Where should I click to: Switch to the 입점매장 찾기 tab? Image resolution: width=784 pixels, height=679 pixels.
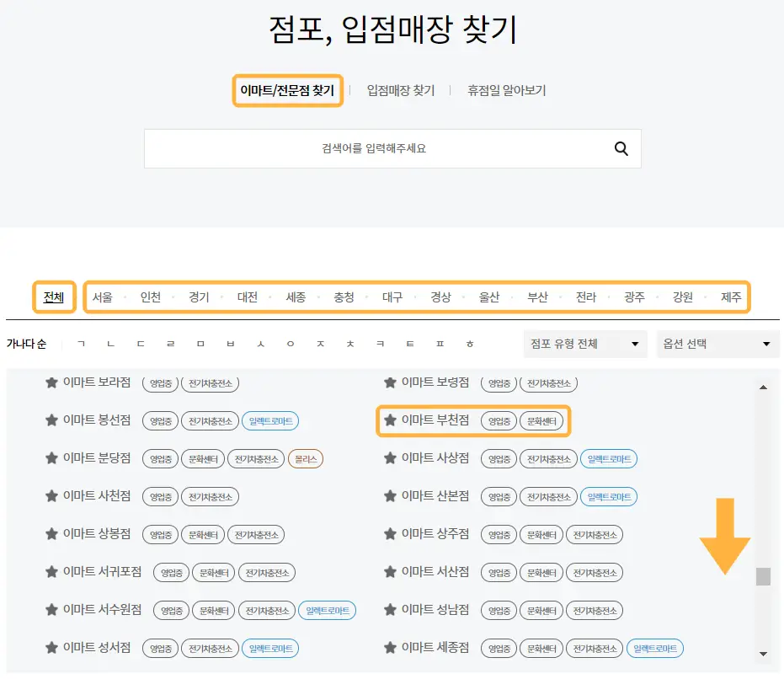[x=400, y=91]
